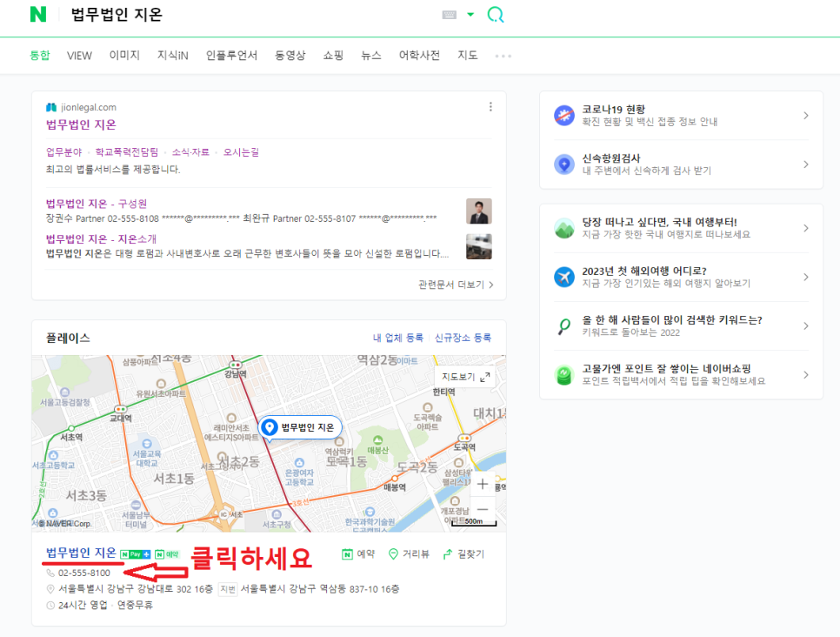Open the 신속항원검사 chevron arrow
The width and height of the screenshot is (840, 637).
click(x=806, y=164)
